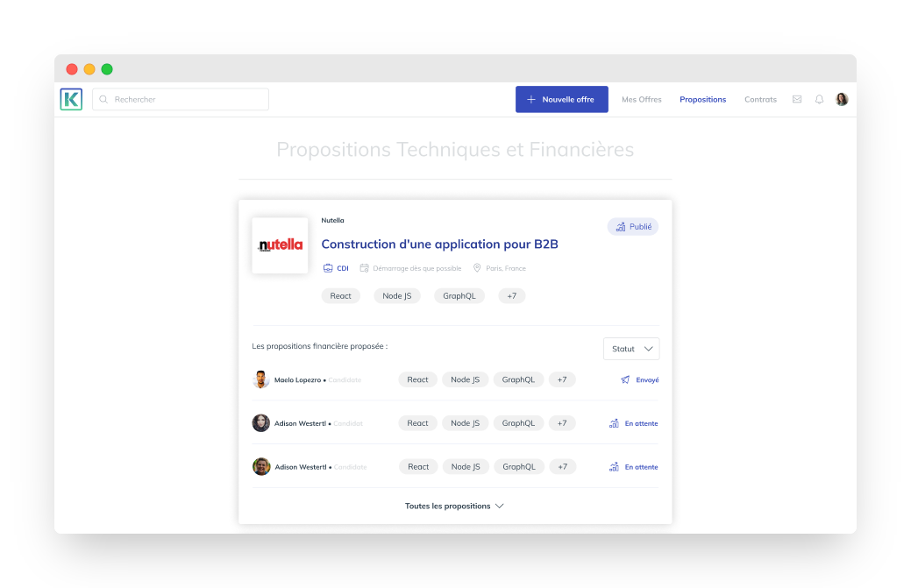This screenshot has height=588, width=911.
Task: Go to Mes Offres
Action: click(x=642, y=99)
